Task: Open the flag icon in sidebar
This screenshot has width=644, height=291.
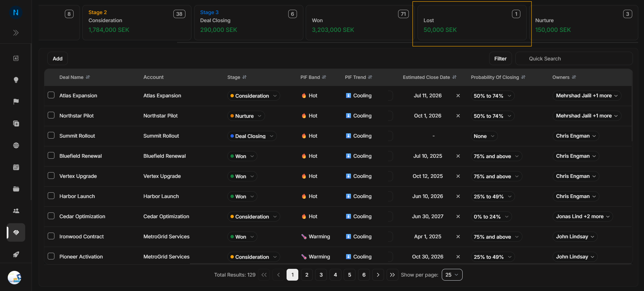Action: [x=16, y=102]
